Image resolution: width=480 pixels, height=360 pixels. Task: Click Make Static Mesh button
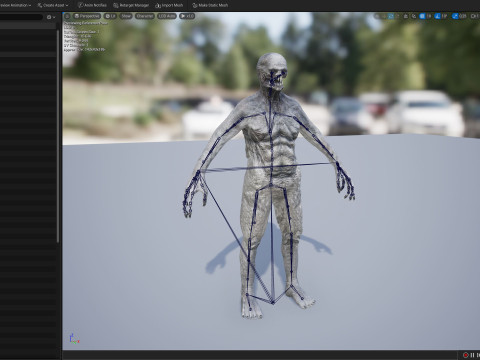coord(210,5)
